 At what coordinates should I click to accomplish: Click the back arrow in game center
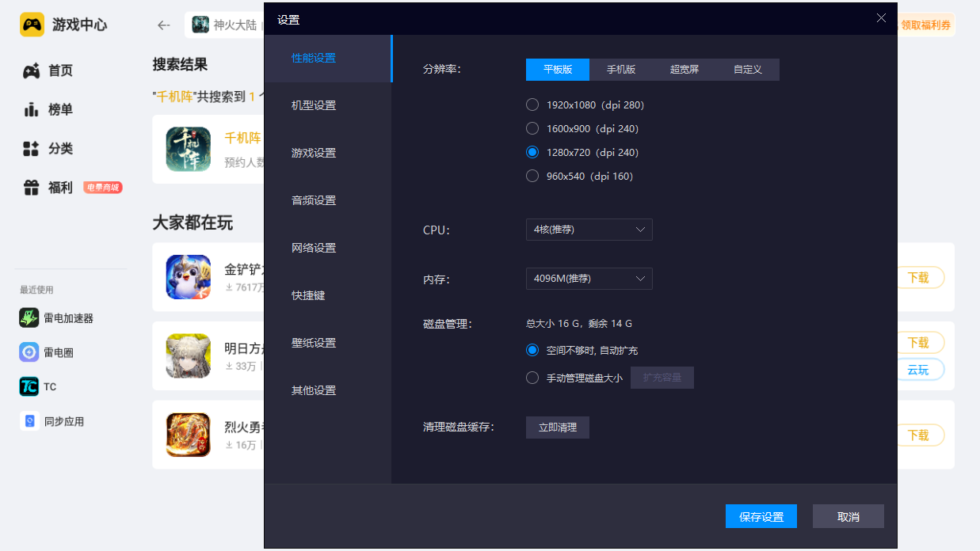click(x=164, y=25)
